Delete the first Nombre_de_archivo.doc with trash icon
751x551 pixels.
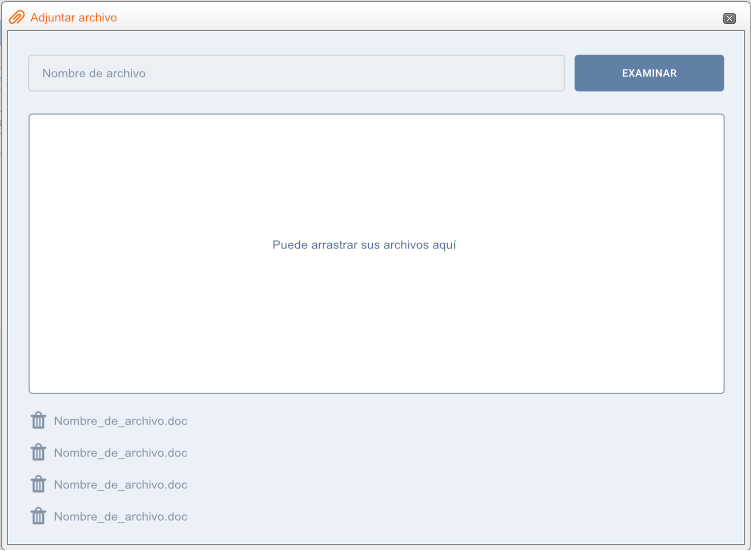pyautogui.click(x=38, y=420)
